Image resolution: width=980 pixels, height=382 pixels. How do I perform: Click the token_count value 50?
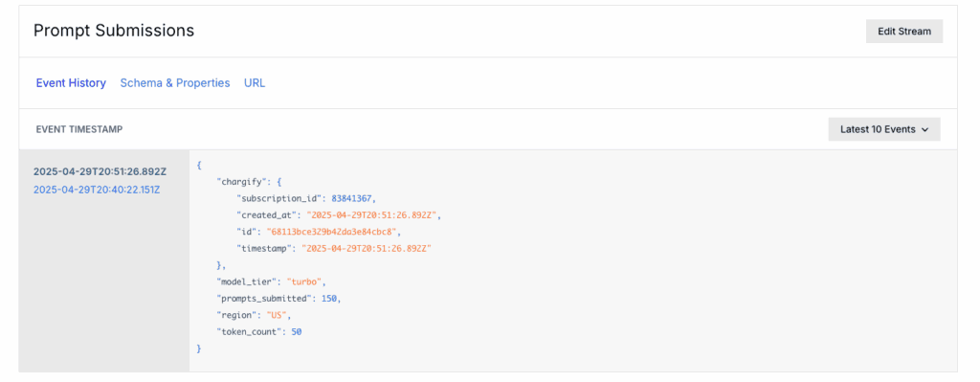tap(297, 332)
